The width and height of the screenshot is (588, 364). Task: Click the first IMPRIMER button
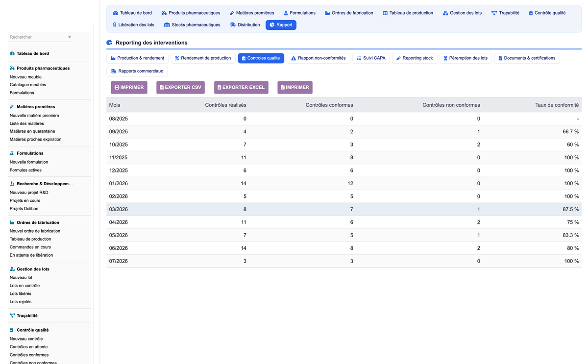(129, 87)
